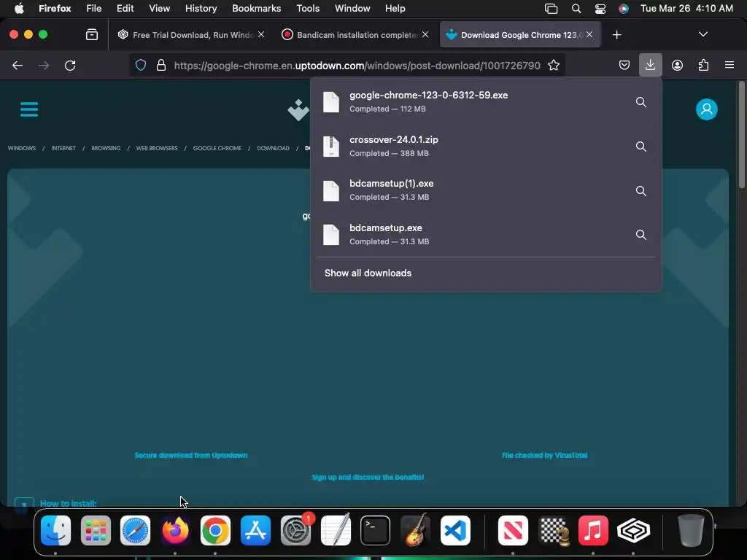Open the Edit menu

tap(125, 9)
